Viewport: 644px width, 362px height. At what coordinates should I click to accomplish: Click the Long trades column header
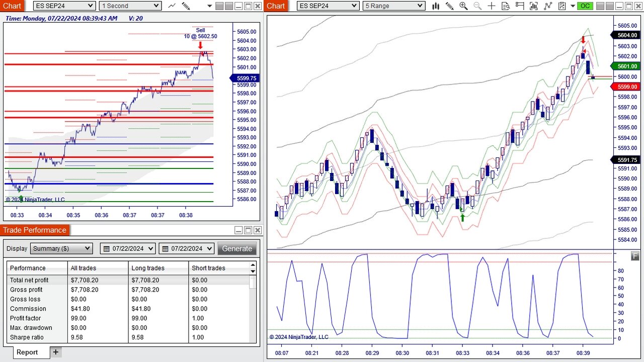[x=158, y=268]
